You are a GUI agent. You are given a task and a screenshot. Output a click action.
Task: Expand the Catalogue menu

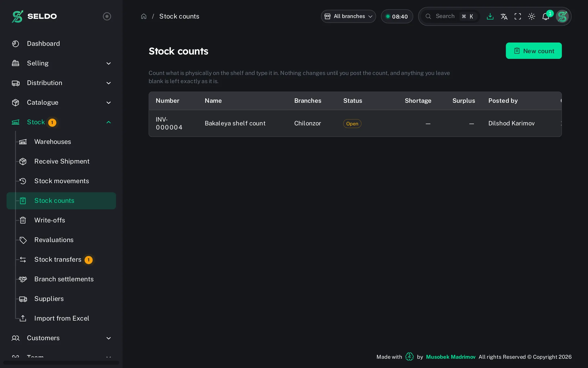click(x=61, y=102)
